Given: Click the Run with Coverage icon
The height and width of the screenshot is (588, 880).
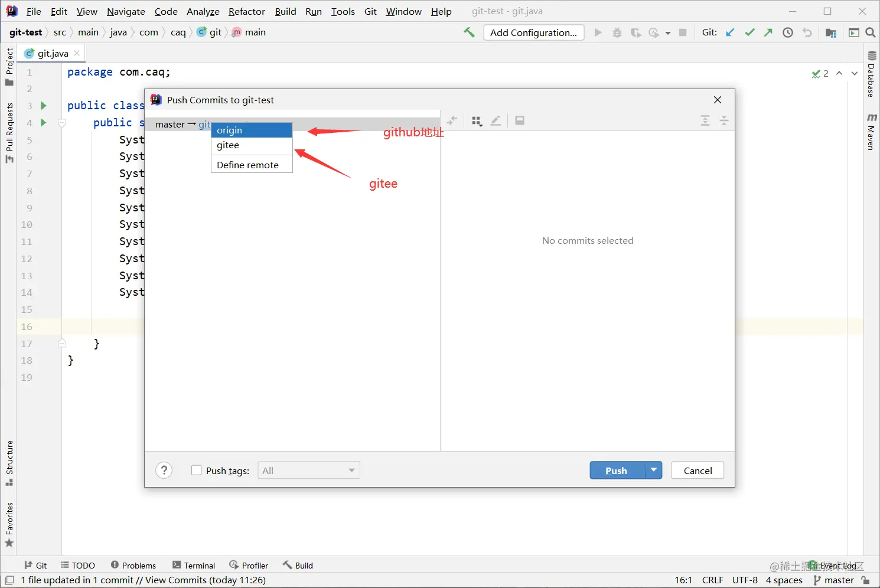Looking at the screenshot, I should pyautogui.click(x=635, y=32).
